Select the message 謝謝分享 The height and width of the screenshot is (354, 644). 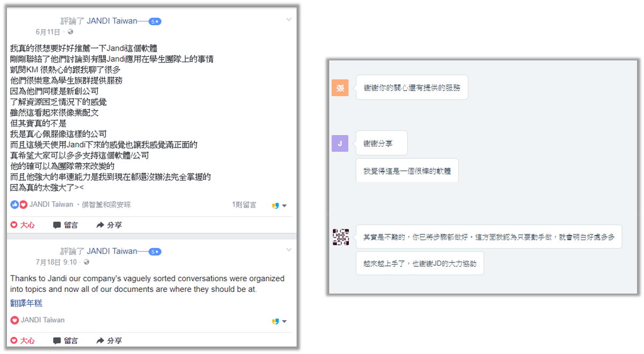coord(381,143)
